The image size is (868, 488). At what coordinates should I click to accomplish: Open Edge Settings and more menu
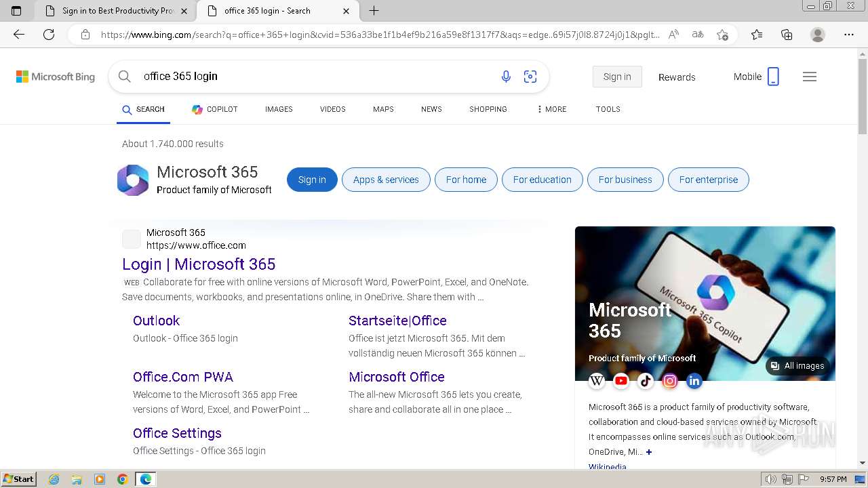point(849,35)
